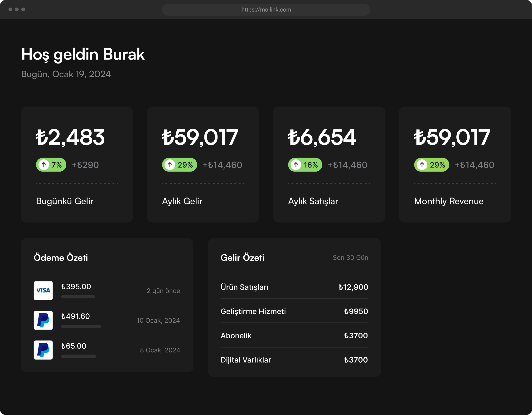Click the 2 gün önce timestamp
Image resolution: width=532 pixels, height=415 pixels.
[x=163, y=291]
